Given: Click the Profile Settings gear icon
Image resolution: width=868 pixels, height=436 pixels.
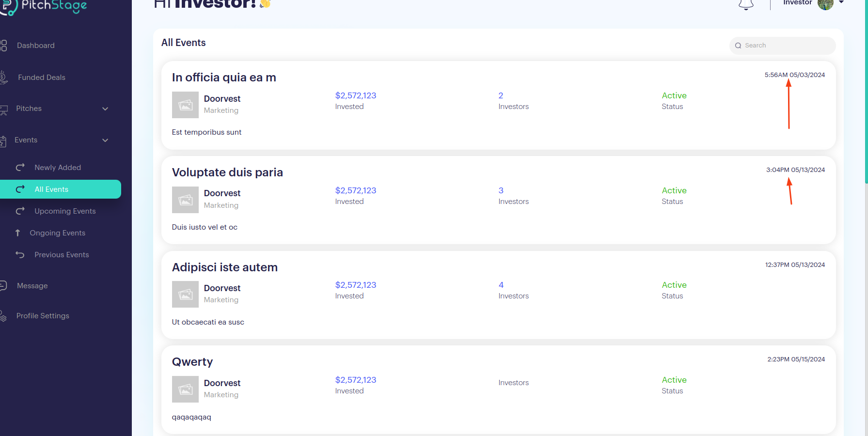Looking at the screenshot, I should [3, 316].
